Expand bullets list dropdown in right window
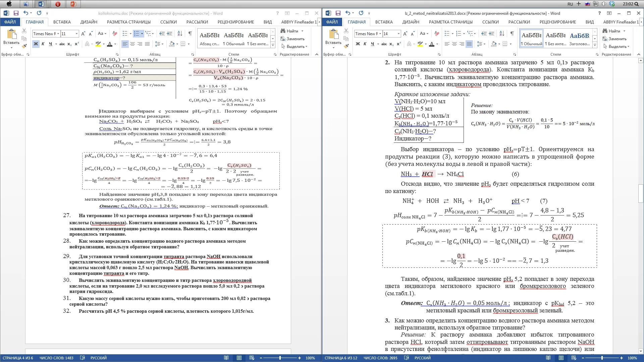 pos(452,34)
